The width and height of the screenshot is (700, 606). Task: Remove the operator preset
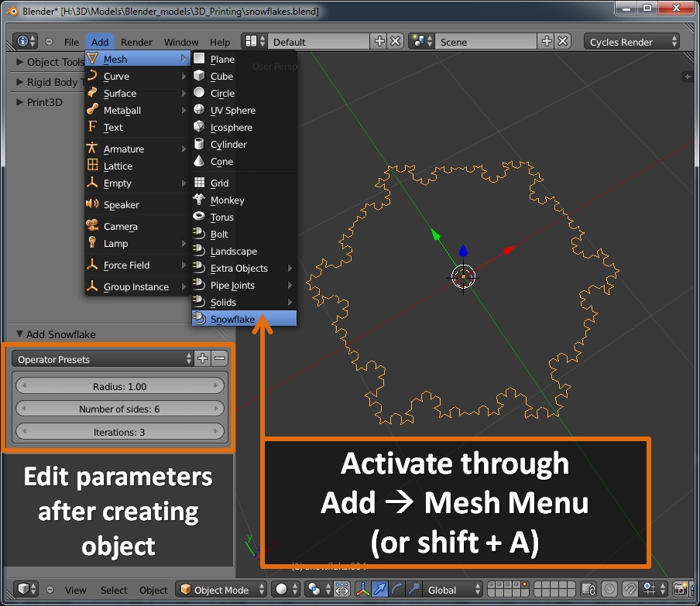[x=219, y=358]
